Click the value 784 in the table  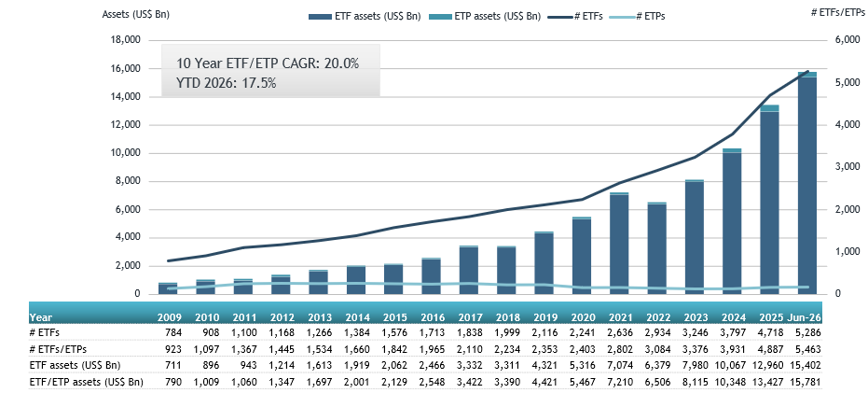pyautogui.click(x=173, y=332)
